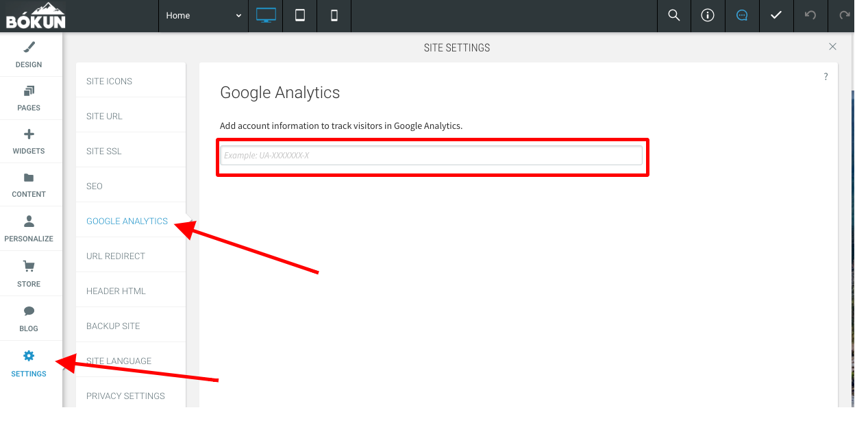Image resolution: width=868 pixels, height=421 pixels.
Task: Click the question mark help icon
Action: click(826, 77)
